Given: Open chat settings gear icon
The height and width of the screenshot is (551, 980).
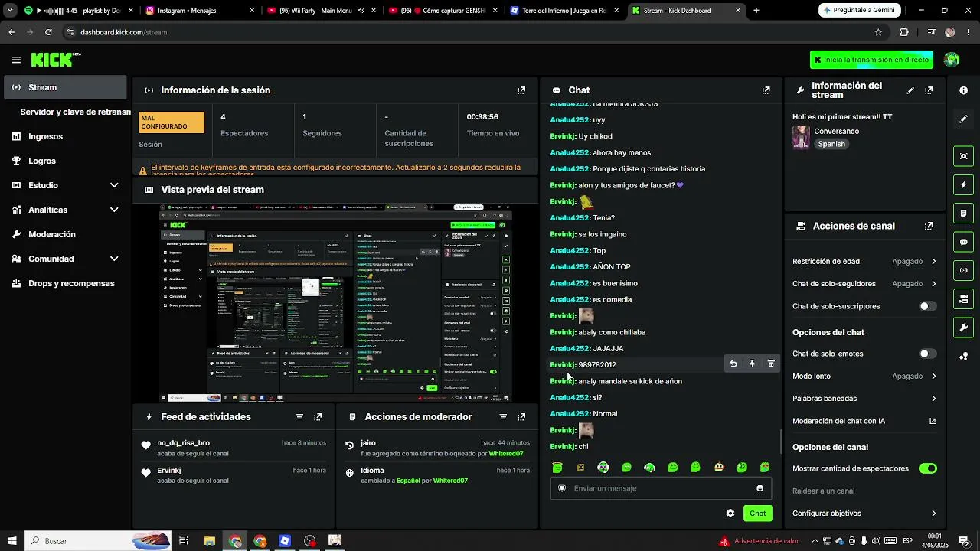Looking at the screenshot, I should [730, 514].
